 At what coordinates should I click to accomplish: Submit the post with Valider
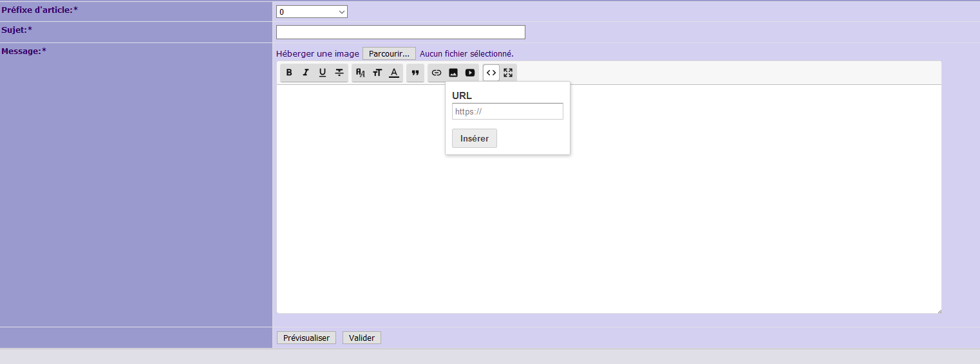pos(362,338)
